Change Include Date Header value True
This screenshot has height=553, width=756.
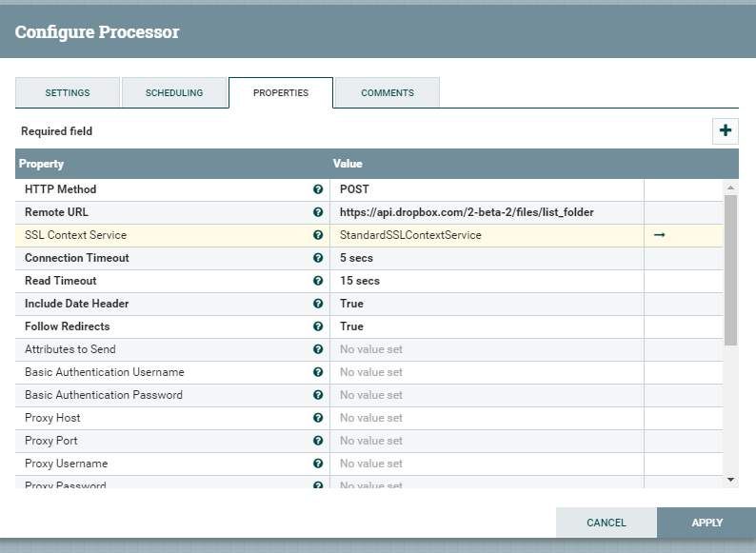(486, 304)
